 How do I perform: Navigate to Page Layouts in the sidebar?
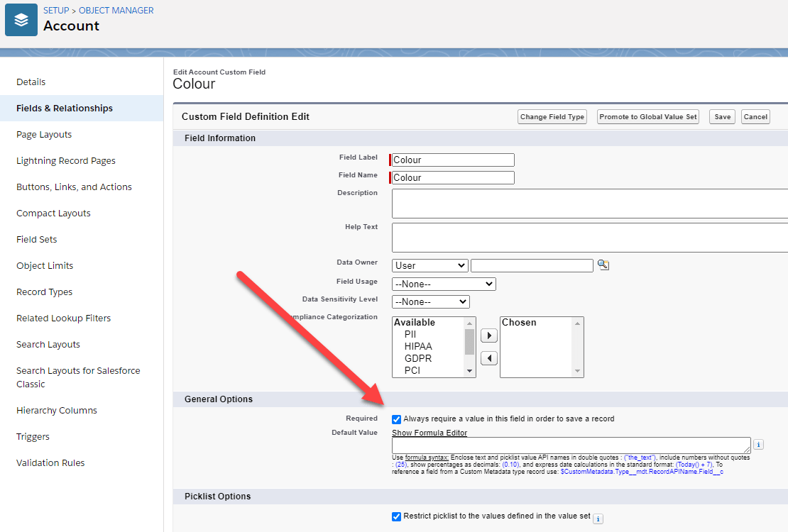click(43, 134)
